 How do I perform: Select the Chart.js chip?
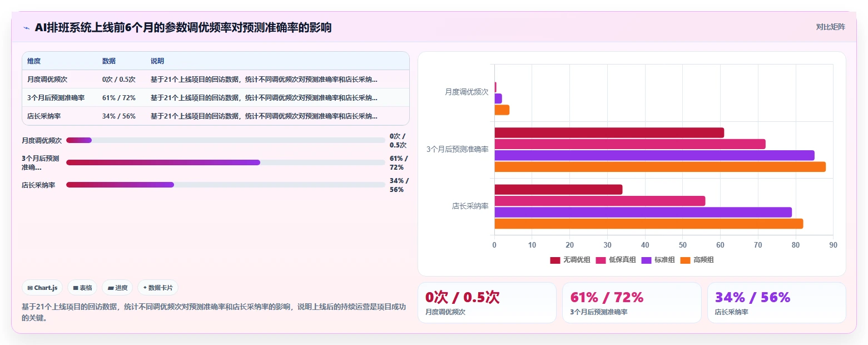point(42,288)
